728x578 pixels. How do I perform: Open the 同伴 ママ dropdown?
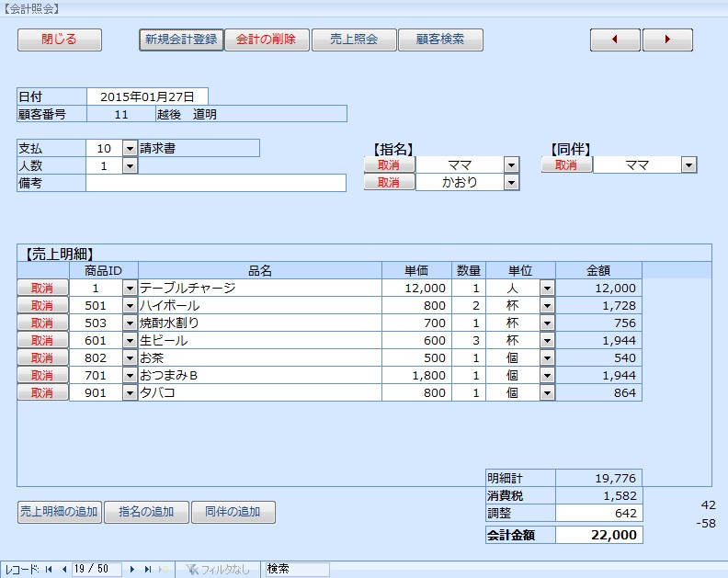pyautogui.click(x=688, y=165)
